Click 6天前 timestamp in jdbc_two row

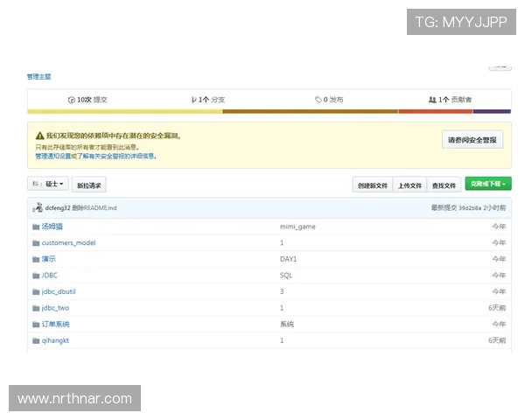497,308
